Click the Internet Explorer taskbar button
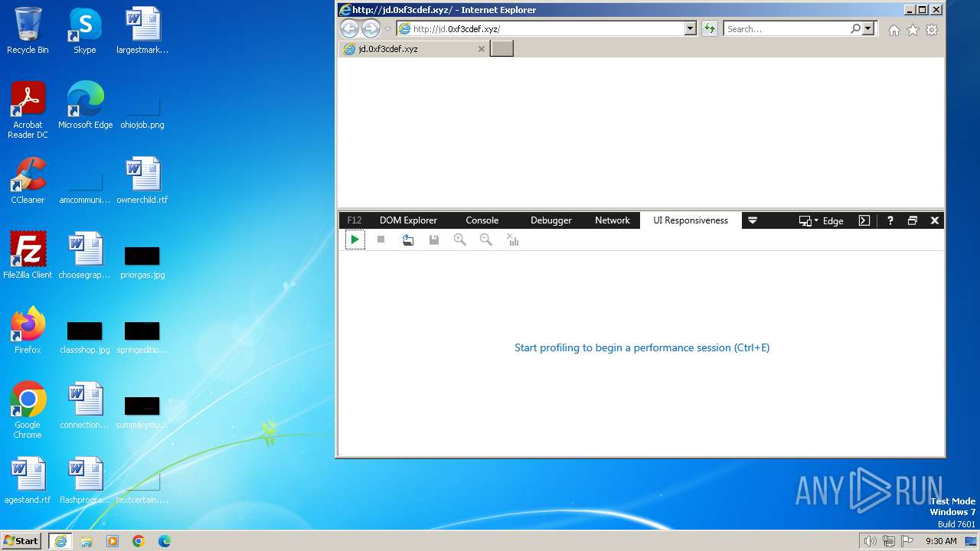The height and width of the screenshot is (551, 980). point(60,540)
